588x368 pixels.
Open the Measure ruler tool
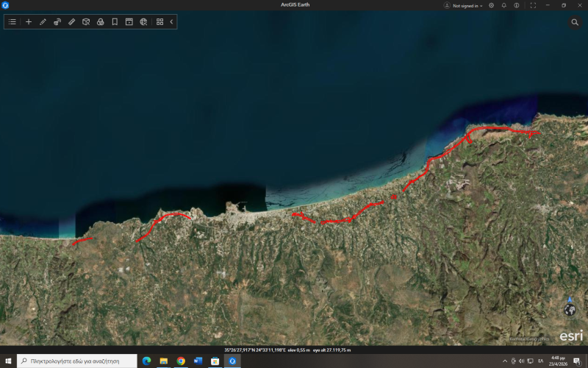click(71, 22)
